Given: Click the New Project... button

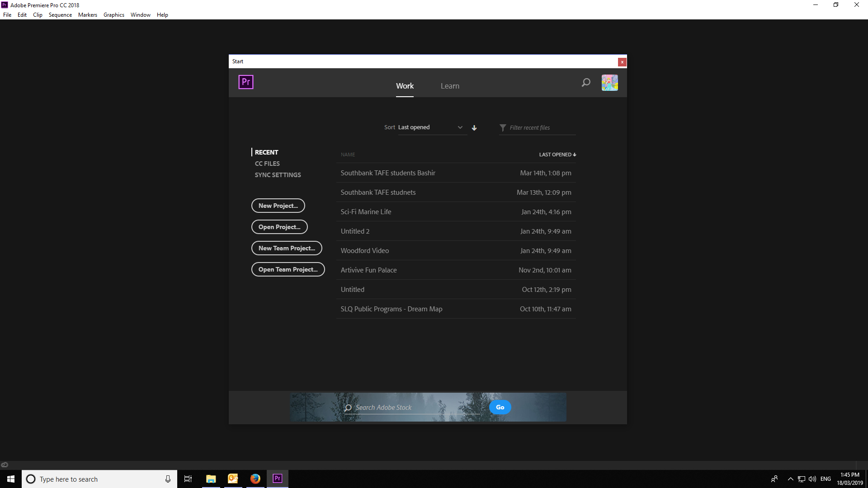Looking at the screenshot, I should pos(278,206).
